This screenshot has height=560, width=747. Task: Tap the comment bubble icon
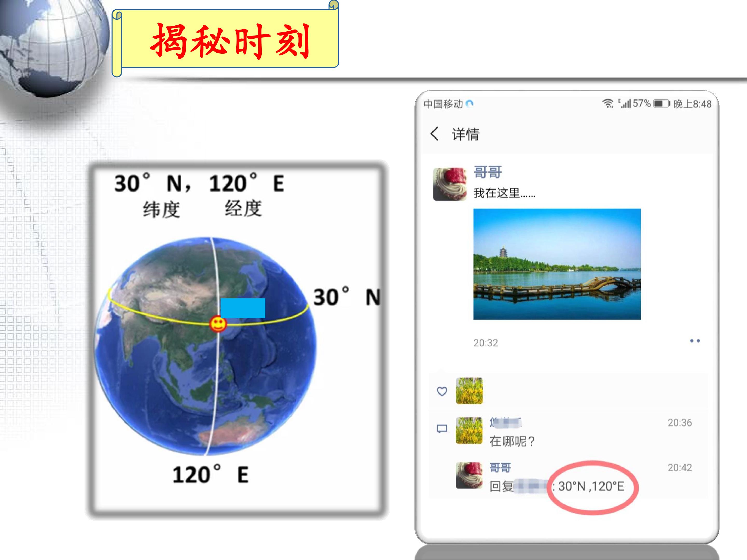pos(442,429)
